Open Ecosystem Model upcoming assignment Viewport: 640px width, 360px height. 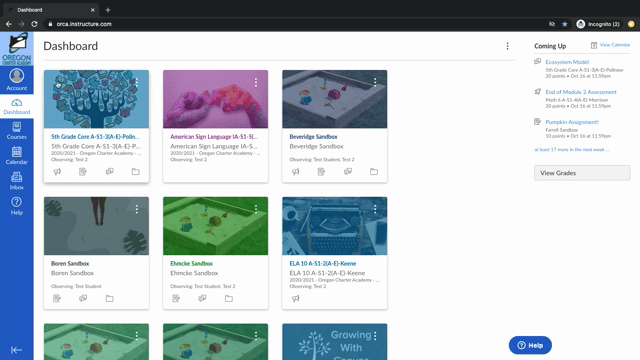coord(567,62)
